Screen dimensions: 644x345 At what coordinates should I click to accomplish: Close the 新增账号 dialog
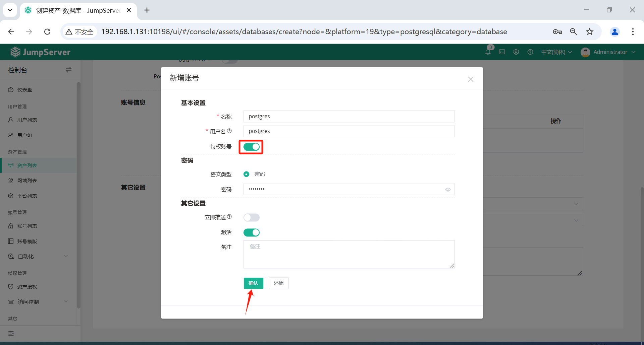point(471,79)
